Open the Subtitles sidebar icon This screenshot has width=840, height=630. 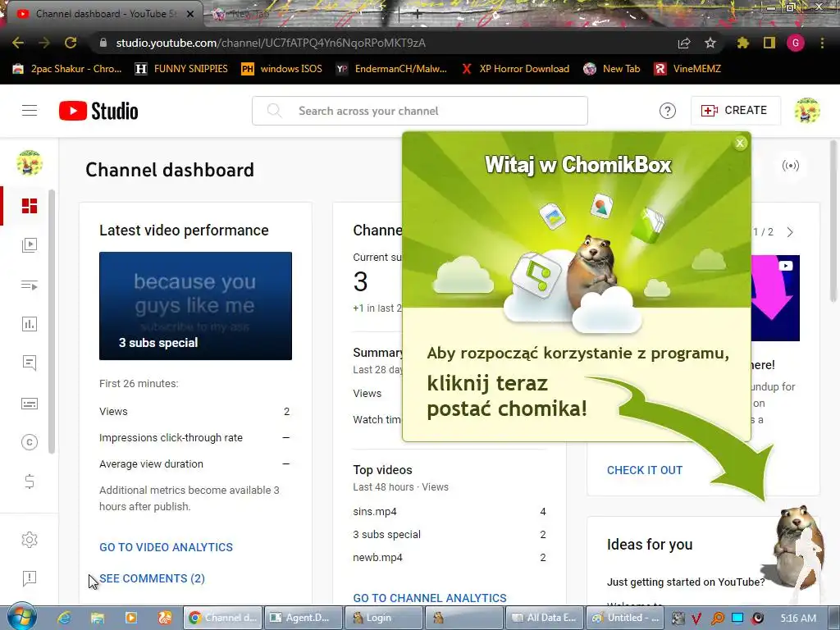pos(30,403)
